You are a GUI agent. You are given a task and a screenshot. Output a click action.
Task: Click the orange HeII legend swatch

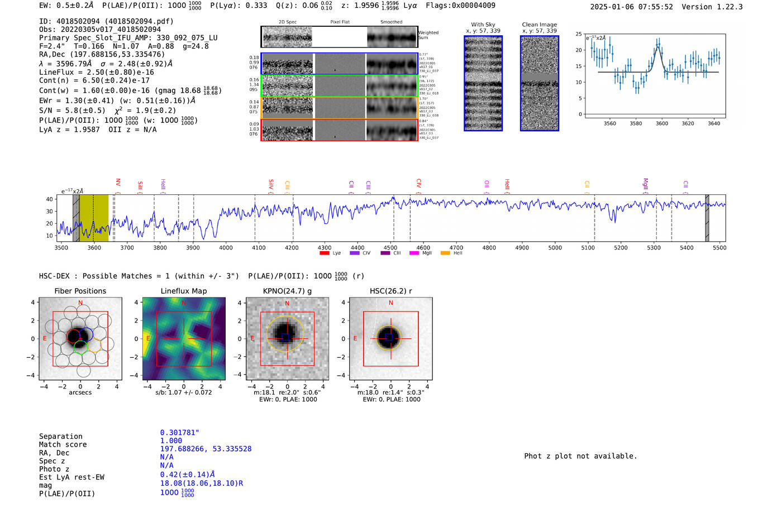pyautogui.click(x=445, y=253)
